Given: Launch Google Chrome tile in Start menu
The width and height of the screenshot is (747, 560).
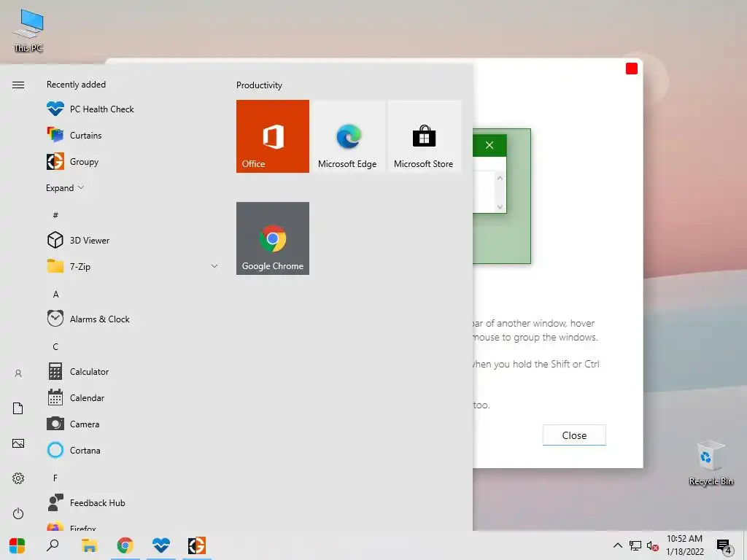Looking at the screenshot, I should click(273, 238).
